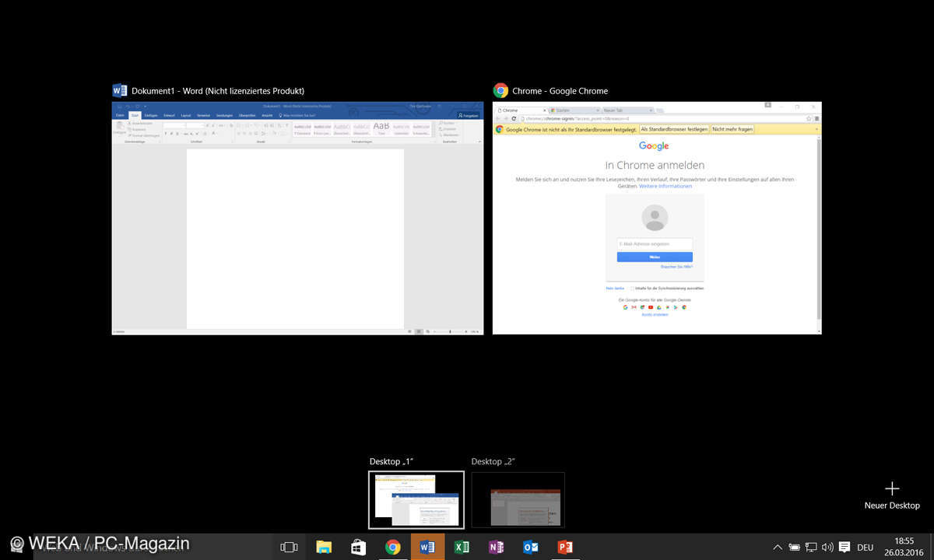Switch to Desktop "2" thumbnail

(x=518, y=499)
